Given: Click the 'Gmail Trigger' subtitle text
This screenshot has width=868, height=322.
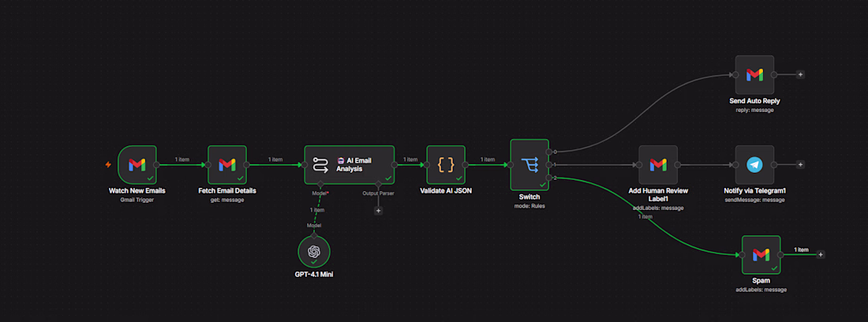Looking at the screenshot, I should pyautogui.click(x=137, y=200).
